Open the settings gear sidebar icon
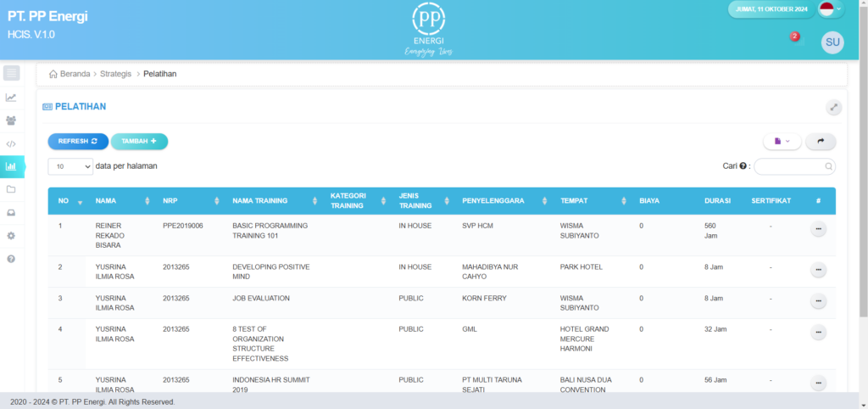Screen dimensions: 868x409 pyautogui.click(x=11, y=235)
